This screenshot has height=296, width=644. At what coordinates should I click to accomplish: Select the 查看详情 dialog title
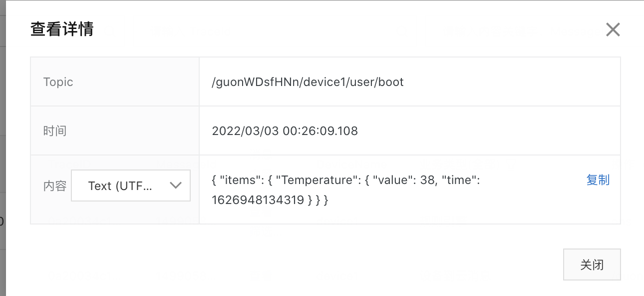[62, 29]
